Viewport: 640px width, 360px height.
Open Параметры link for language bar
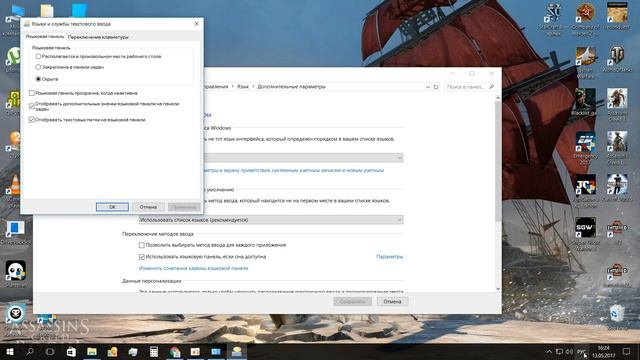point(389,257)
